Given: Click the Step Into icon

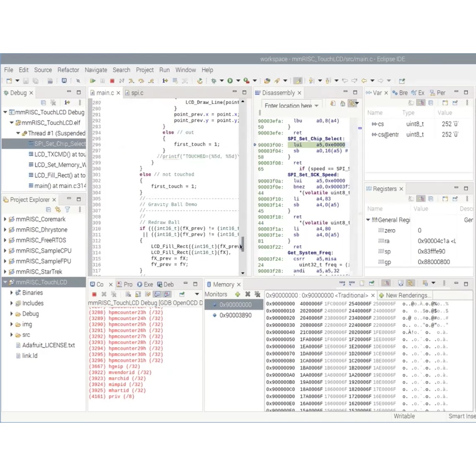Looking at the screenshot, I should click(131, 81).
